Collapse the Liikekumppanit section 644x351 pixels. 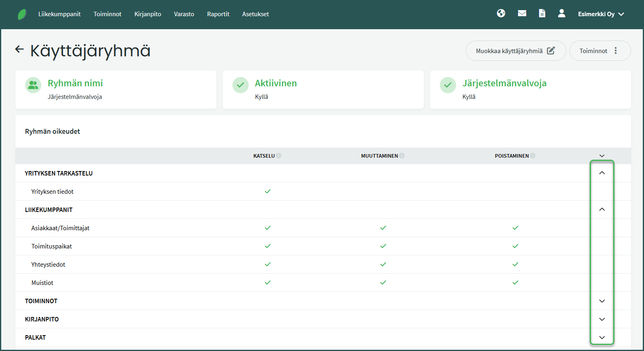coord(602,210)
